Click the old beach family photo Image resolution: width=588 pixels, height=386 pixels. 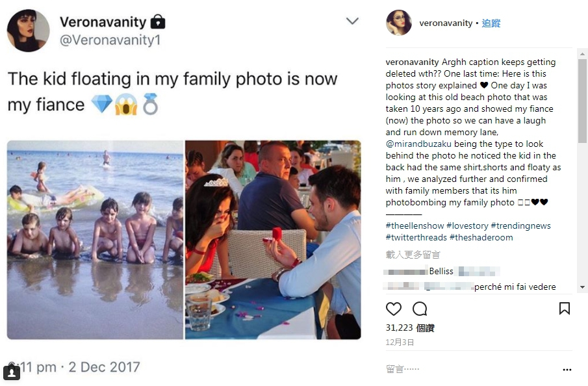pos(95,239)
